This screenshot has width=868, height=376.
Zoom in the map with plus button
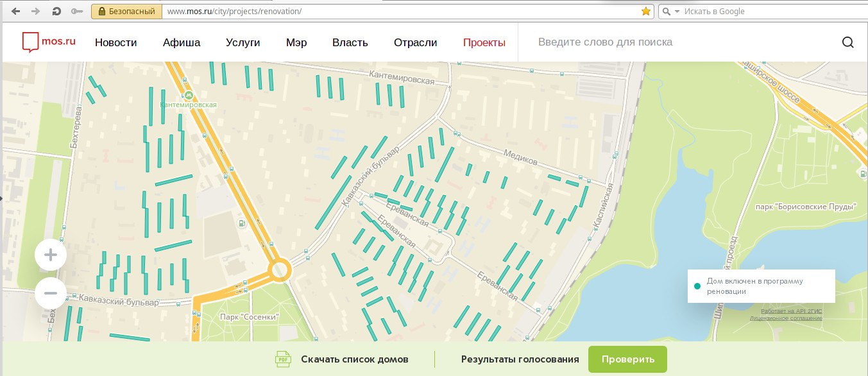point(51,255)
